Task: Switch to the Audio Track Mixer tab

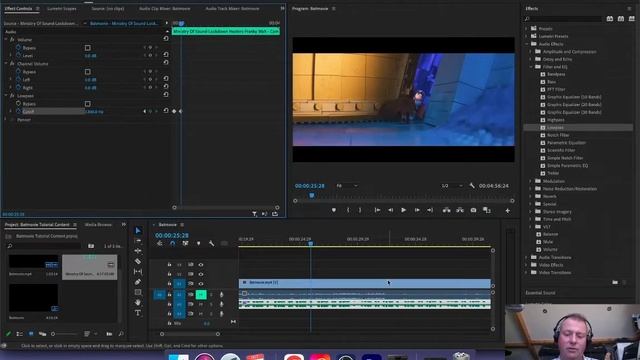Action: (232, 8)
